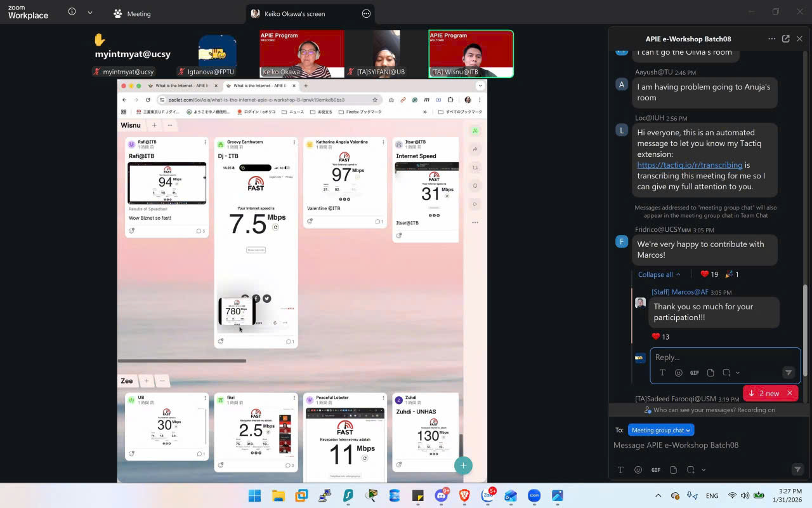
Task: Select the Keiko Okawa video thumbnail
Action: [x=302, y=53]
